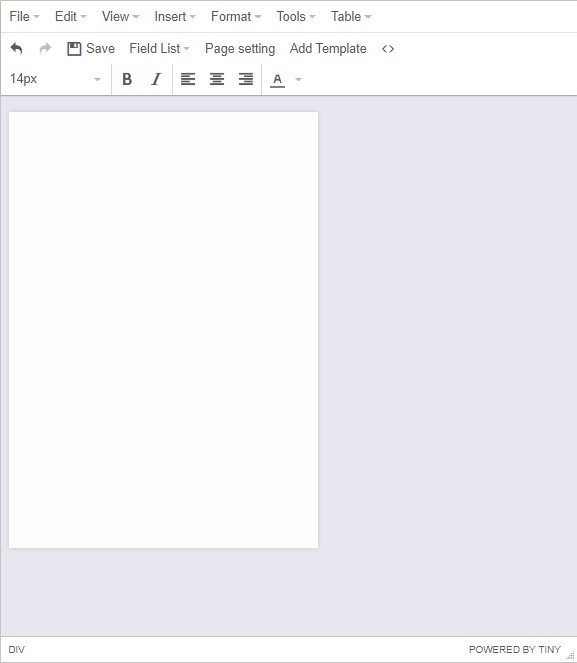Screen dimensions: 577x663
Task: Click the Add Template button
Action: pyautogui.click(x=328, y=49)
